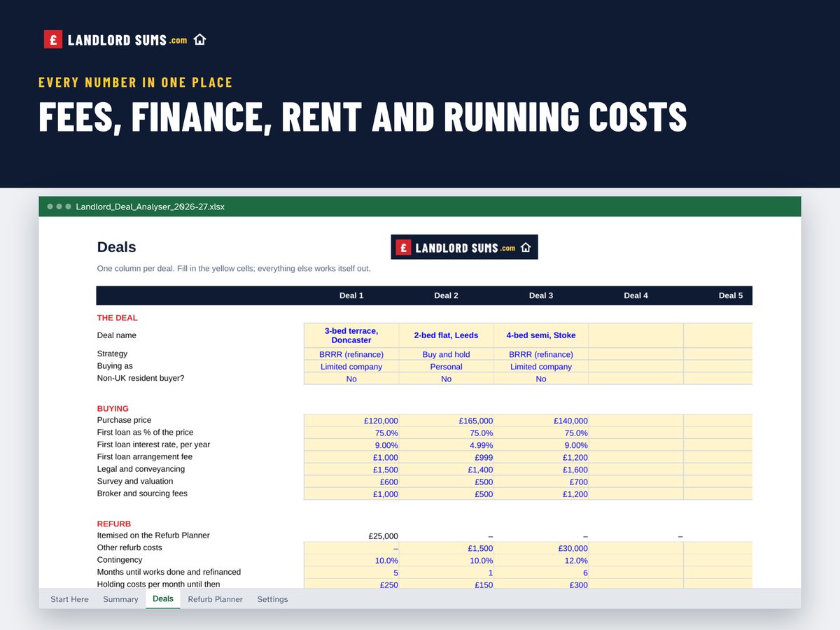The image size is (840, 630).
Task: Open Deal 2 Buying as cell 'Personal'
Action: pos(447,367)
